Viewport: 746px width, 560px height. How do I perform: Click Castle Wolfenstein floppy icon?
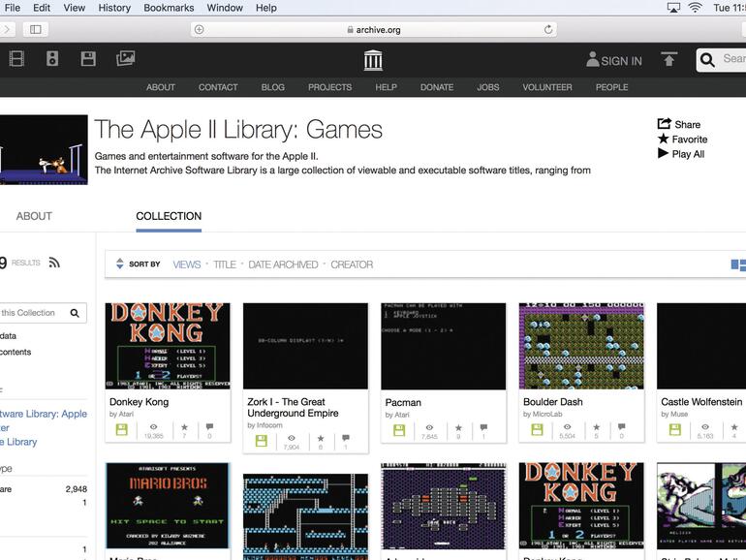pyautogui.click(x=674, y=429)
